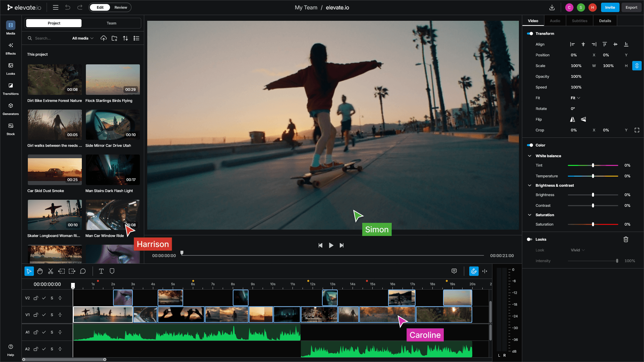The width and height of the screenshot is (644, 362).
Task: Click the Export button
Action: pos(631,7)
